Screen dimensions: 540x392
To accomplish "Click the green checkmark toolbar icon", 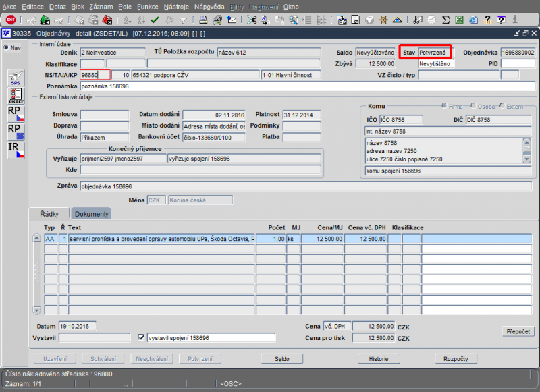I will click(x=155, y=20).
